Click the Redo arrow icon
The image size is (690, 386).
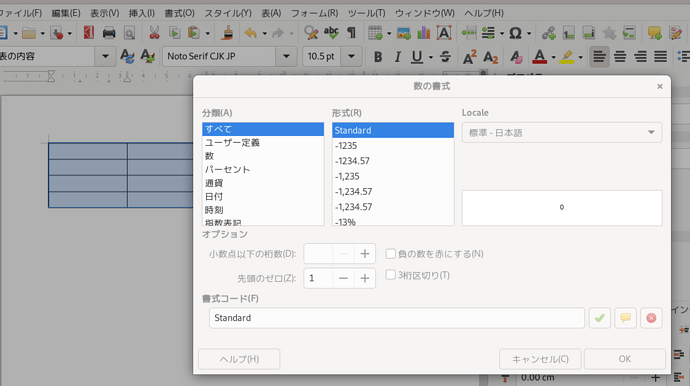coord(278,33)
